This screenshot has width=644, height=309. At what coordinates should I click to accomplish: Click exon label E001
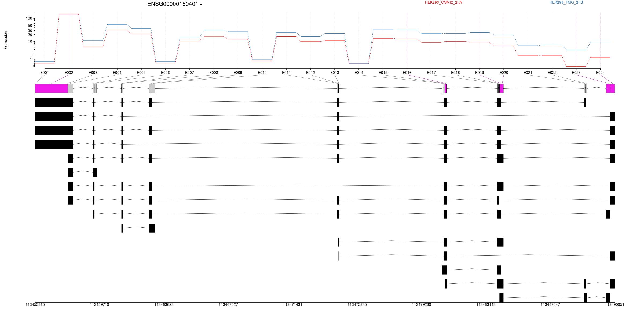(45, 73)
